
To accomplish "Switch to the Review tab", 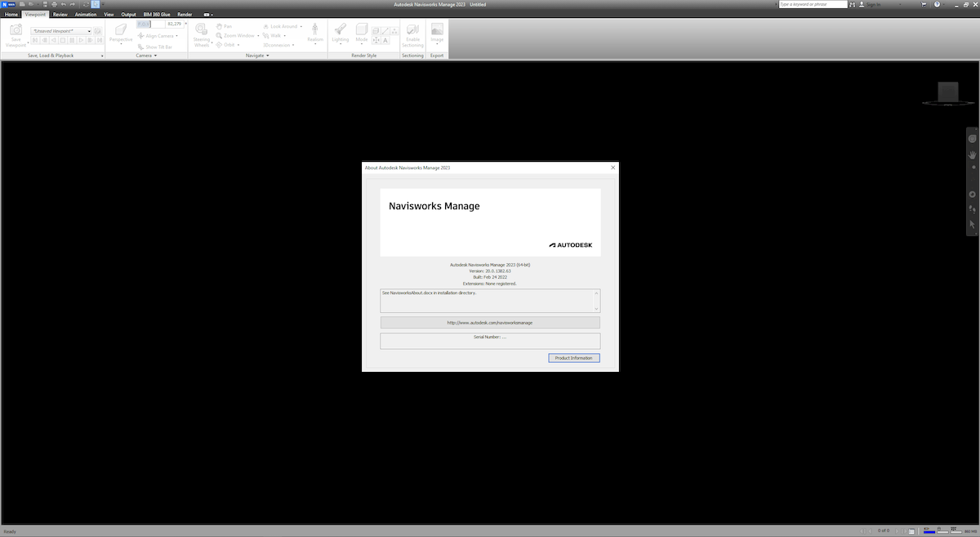I will [x=60, y=15].
